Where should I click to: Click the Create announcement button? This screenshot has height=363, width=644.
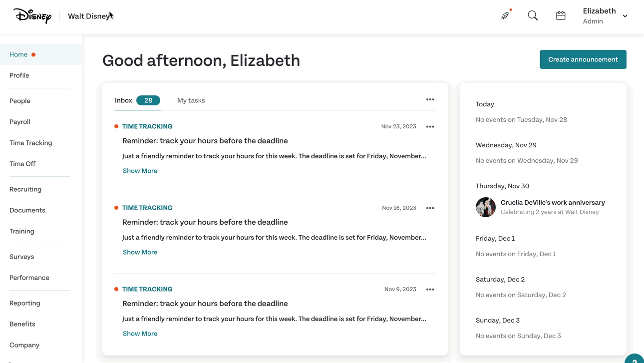pos(583,59)
